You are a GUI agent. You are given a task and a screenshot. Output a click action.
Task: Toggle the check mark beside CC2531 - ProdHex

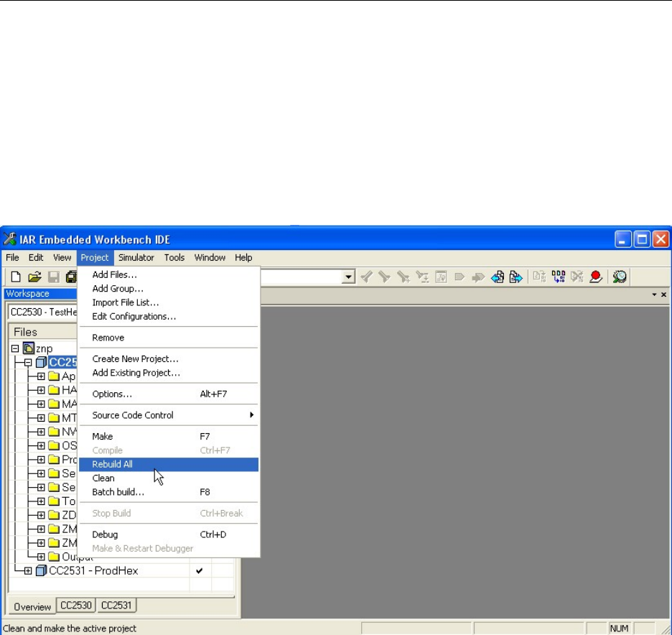[200, 570]
